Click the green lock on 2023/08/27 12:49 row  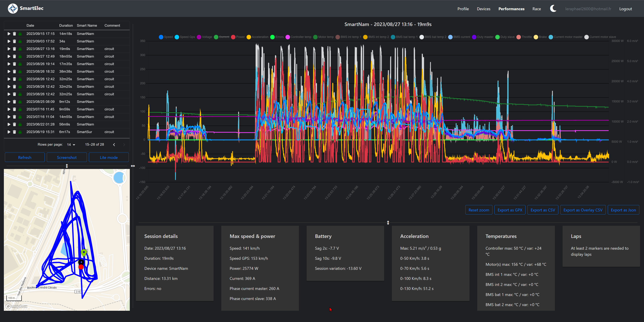tap(20, 57)
